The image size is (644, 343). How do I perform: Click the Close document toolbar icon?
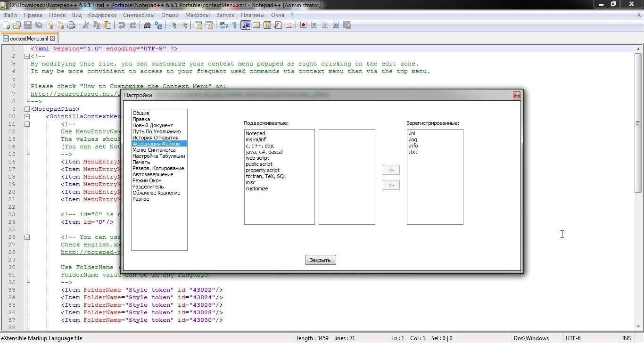pos(50,25)
